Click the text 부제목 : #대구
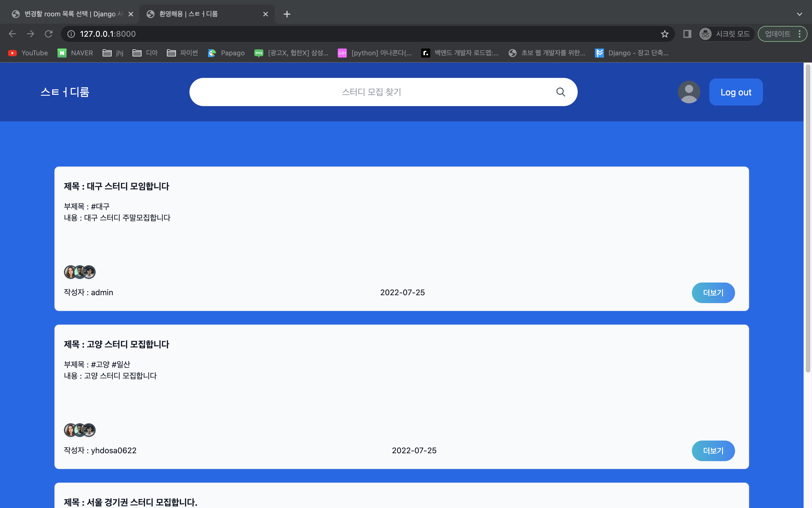This screenshot has height=508, width=812. pyautogui.click(x=87, y=206)
